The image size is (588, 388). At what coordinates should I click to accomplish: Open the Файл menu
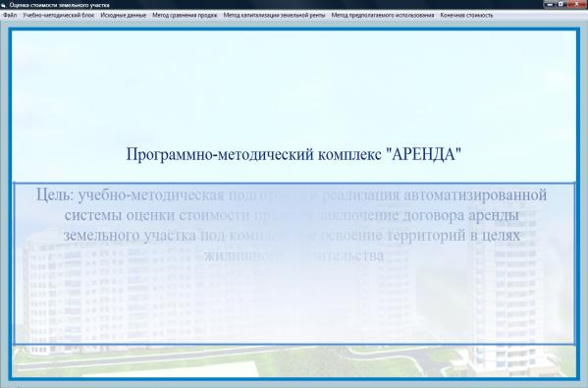coord(10,16)
